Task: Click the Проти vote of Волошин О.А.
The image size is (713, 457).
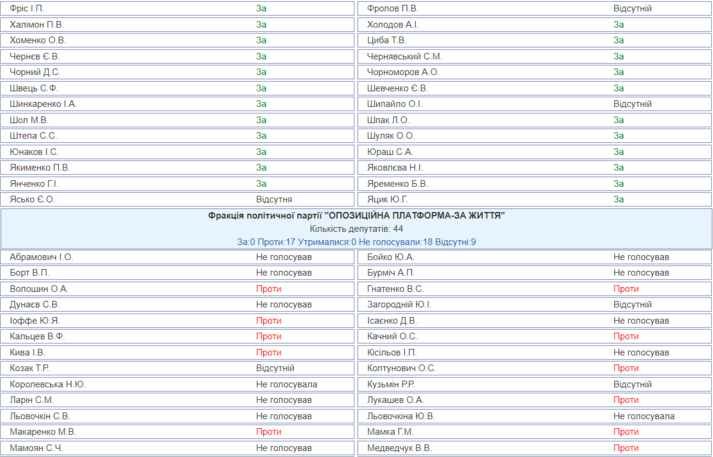Action: point(268,289)
